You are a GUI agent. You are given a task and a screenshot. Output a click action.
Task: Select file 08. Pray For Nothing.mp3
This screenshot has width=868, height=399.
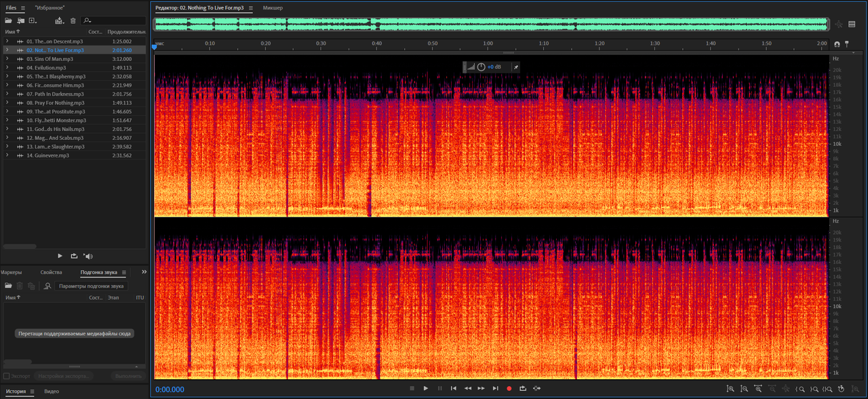coord(73,103)
